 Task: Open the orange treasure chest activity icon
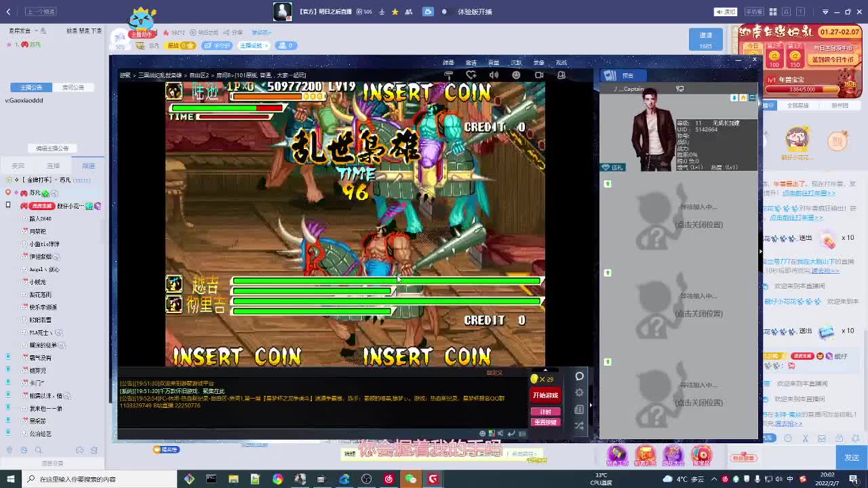(645, 455)
